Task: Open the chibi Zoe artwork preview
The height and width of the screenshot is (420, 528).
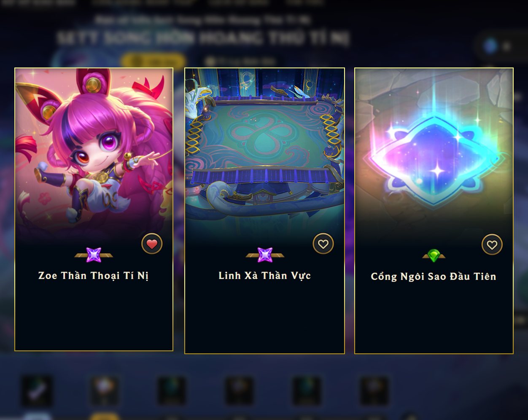Action: pos(94,152)
